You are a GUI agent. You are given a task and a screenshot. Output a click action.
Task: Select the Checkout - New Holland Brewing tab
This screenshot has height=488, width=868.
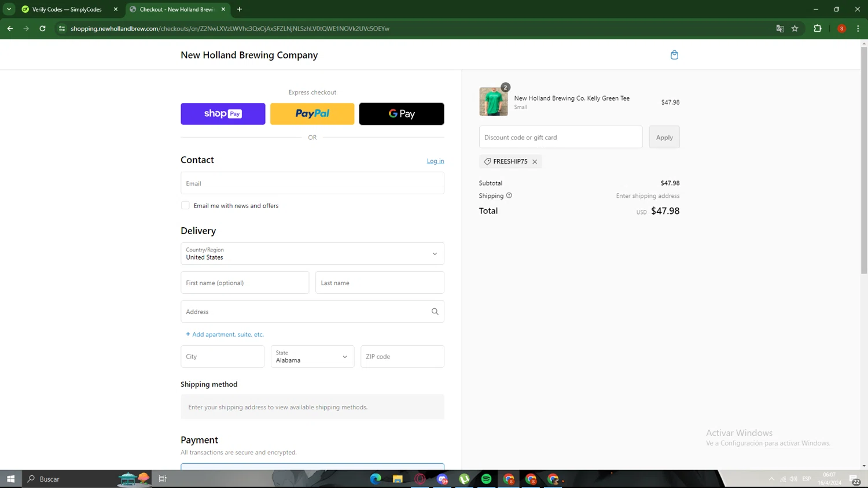(176, 9)
